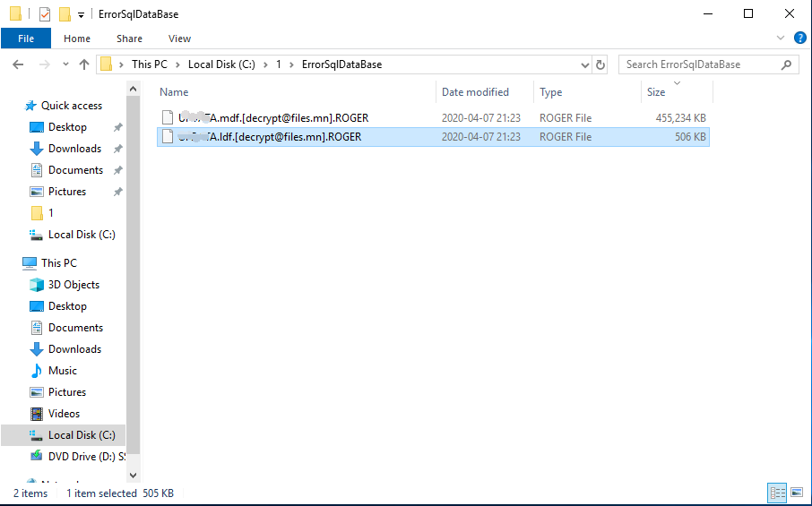This screenshot has width=812, height=506.
Task: Click ErrorSqlDataBase in the address bar
Action: (341, 64)
